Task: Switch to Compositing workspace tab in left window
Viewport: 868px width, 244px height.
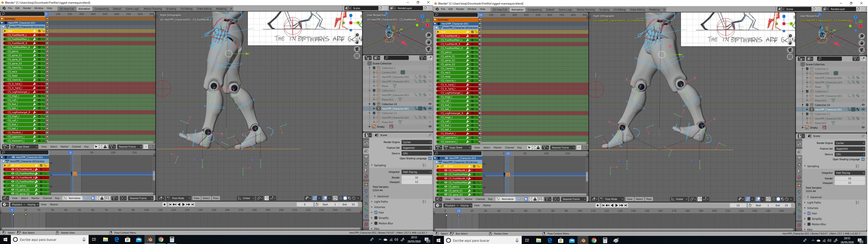Action: (101, 9)
